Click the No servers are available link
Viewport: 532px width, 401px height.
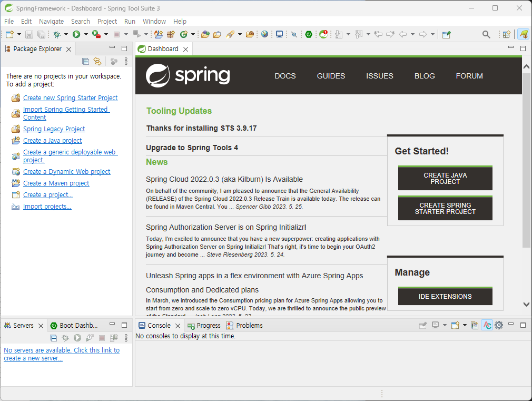click(62, 354)
